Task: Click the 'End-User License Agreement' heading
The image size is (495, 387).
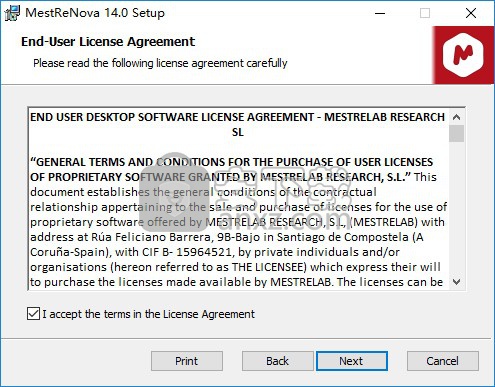Action: 108,42
